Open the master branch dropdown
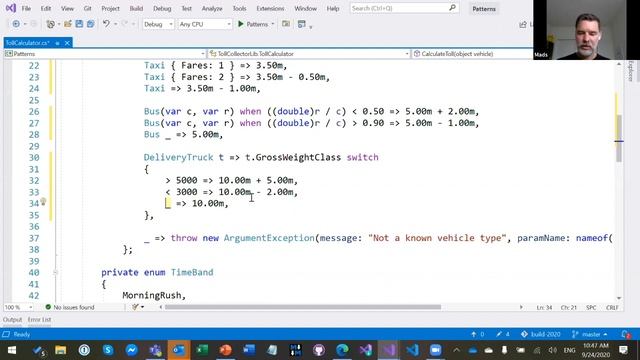Viewport: 640px width, 360px height. point(590,334)
